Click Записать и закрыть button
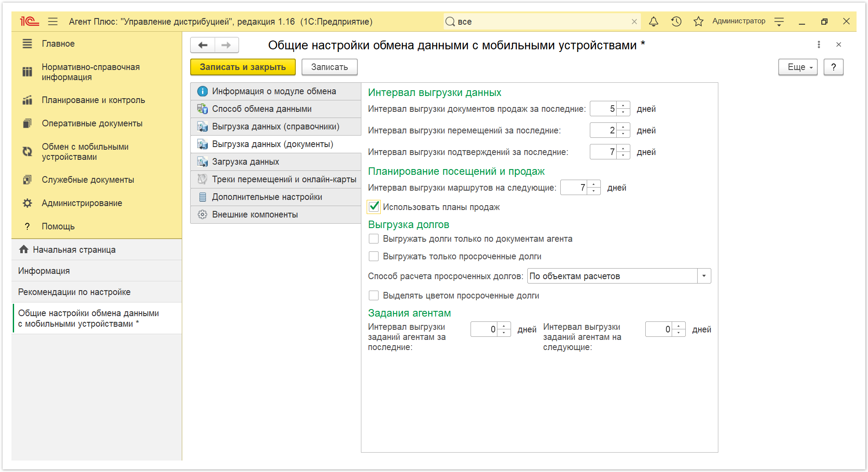 click(x=243, y=67)
